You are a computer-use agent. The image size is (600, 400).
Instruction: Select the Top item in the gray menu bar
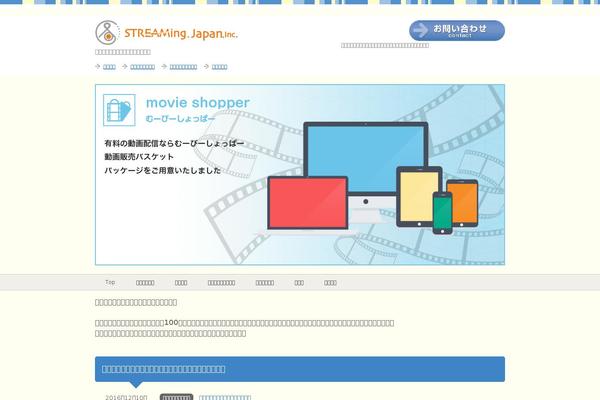pyautogui.click(x=110, y=282)
